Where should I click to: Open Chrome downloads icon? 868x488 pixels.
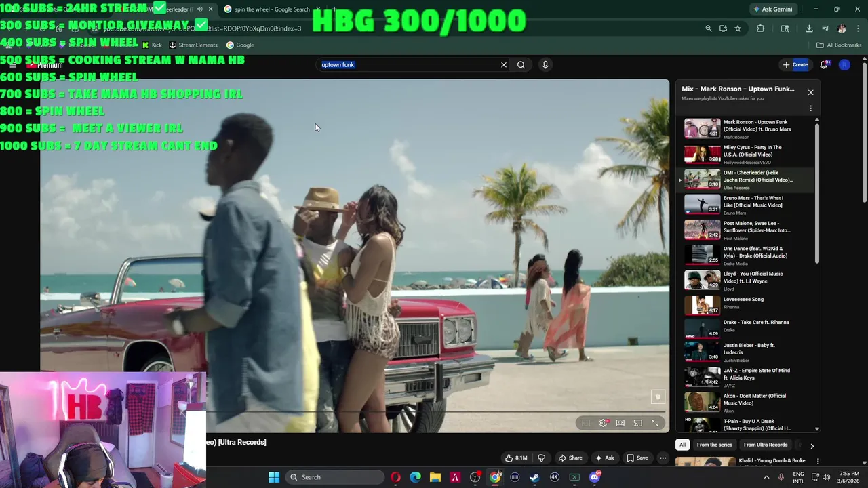pos(809,28)
